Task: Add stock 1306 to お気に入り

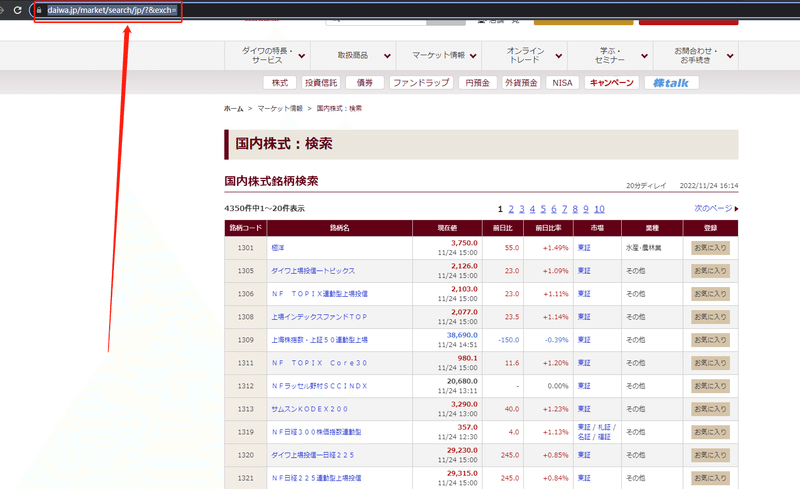Action: tap(710, 294)
